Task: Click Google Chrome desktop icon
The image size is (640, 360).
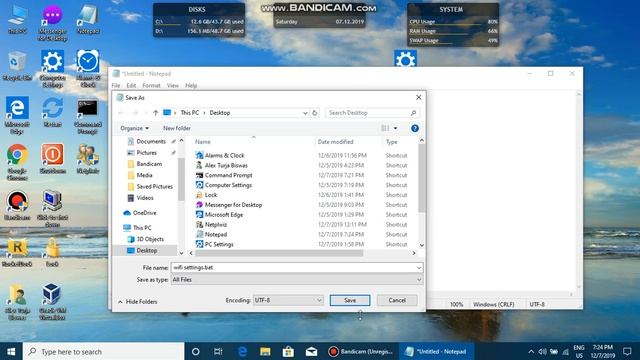Action: (17, 162)
